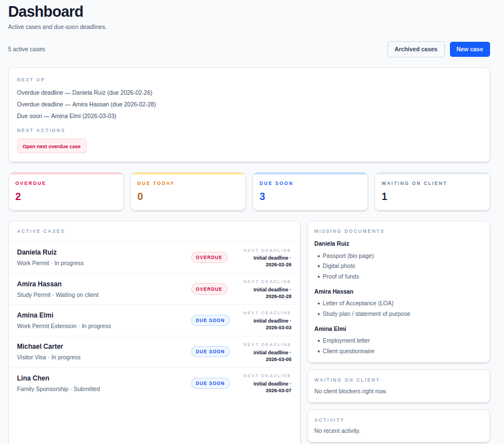Click the Digital photo item for Daniela Ruiz
Image resolution: width=504 pixels, height=444 pixels.
pyautogui.click(x=338, y=266)
